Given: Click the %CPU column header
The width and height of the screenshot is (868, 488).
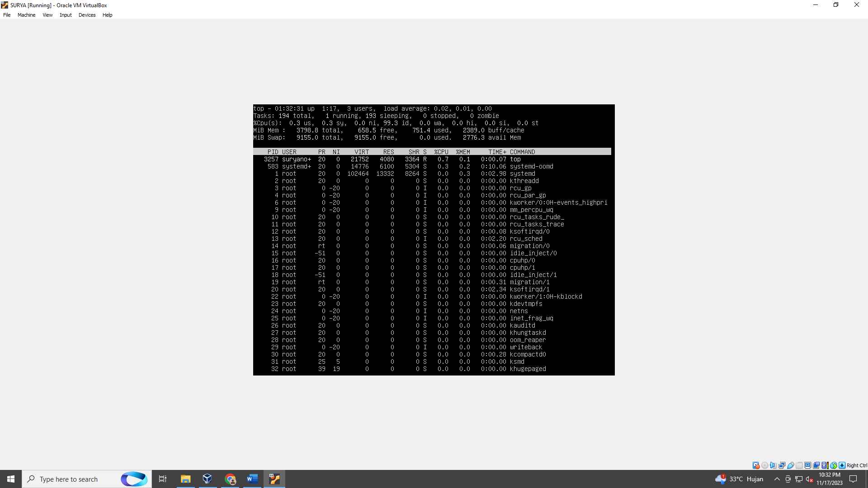Looking at the screenshot, I should (x=441, y=152).
